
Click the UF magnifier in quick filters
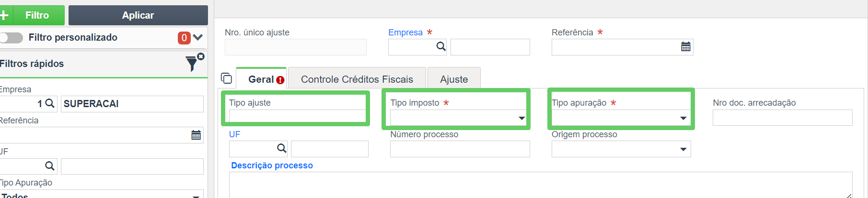point(49,166)
